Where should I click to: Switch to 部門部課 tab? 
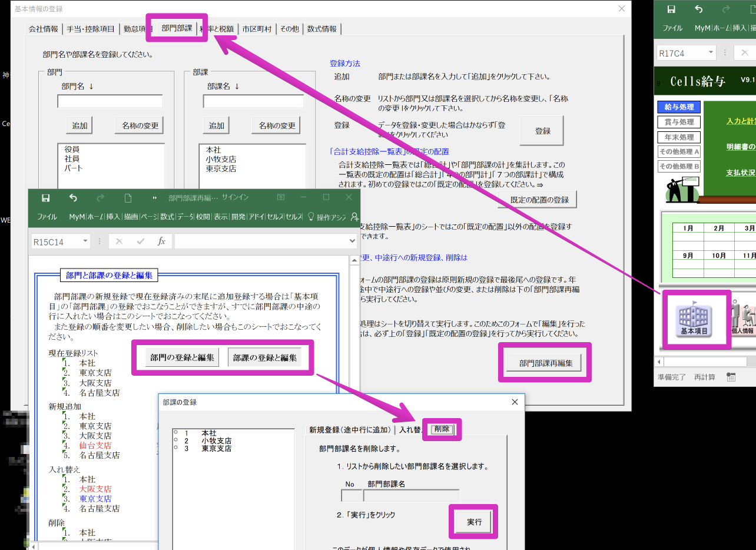177,28
